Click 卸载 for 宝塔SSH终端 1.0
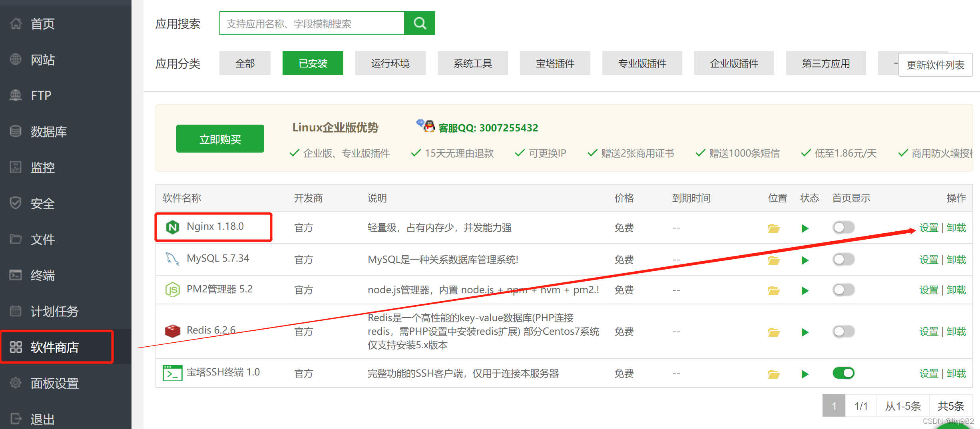 point(956,373)
